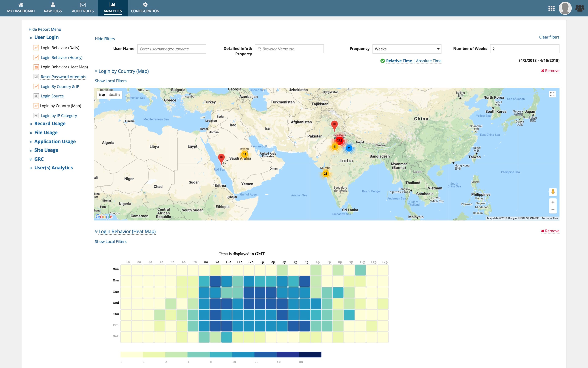Switch map to Map view
Image resolution: width=588 pixels, height=368 pixels.
(102, 95)
